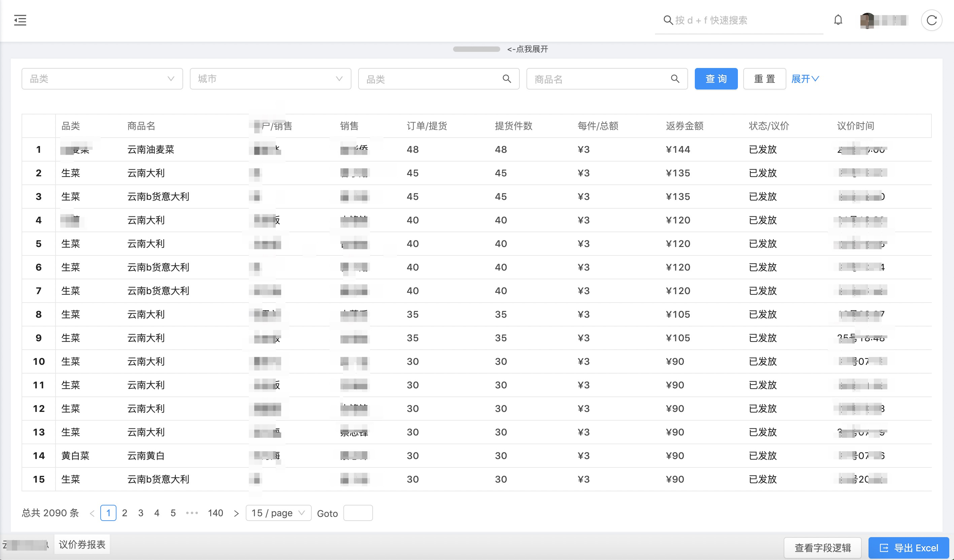The image size is (954, 560).
Task: Open 查看字段逻辑 button
Action: pyautogui.click(x=822, y=548)
